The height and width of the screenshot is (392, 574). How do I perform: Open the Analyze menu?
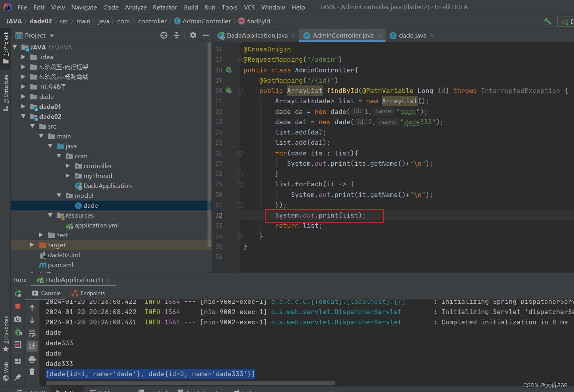coord(135,7)
